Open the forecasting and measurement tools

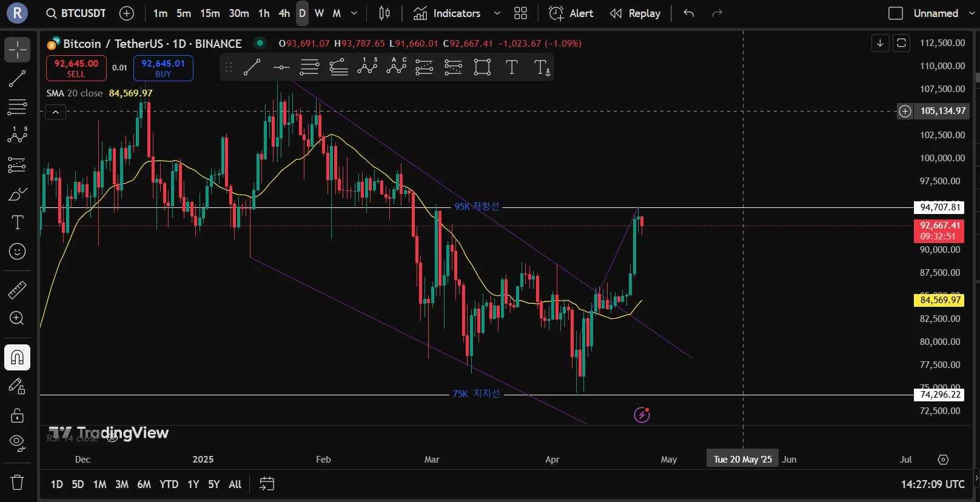(x=18, y=164)
